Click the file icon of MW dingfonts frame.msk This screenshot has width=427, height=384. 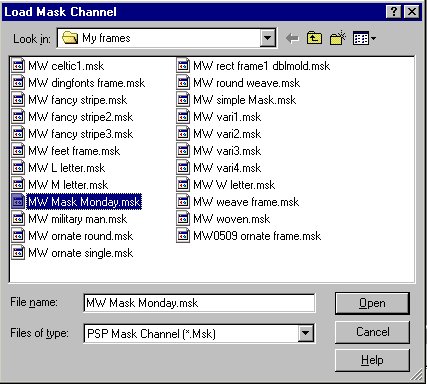(18, 83)
